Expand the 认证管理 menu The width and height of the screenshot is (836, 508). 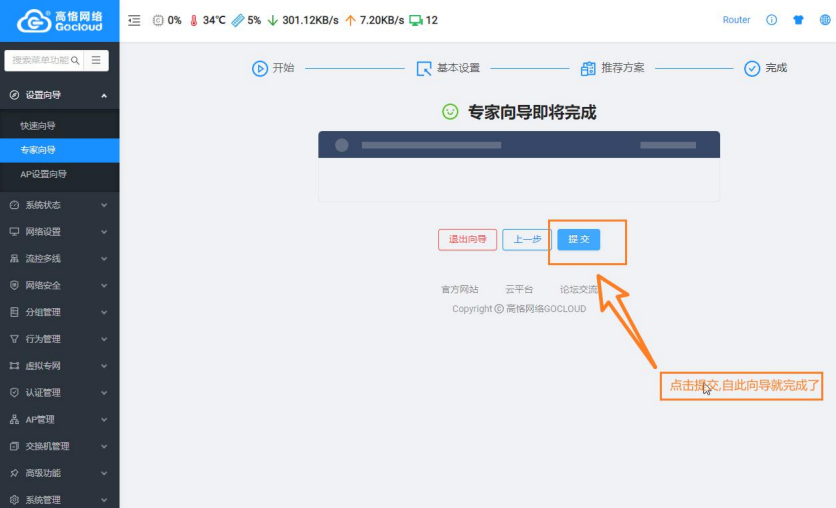pyautogui.click(x=60, y=392)
